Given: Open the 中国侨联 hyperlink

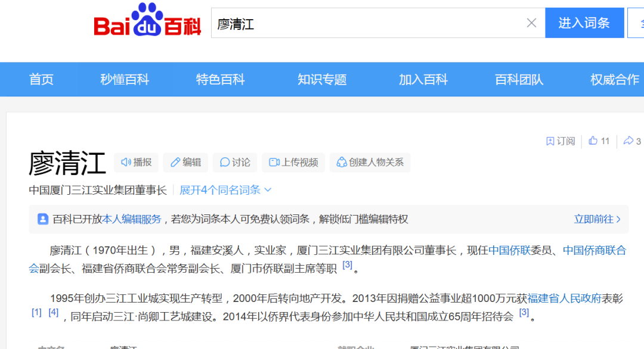Looking at the screenshot, I should (509, 251).
